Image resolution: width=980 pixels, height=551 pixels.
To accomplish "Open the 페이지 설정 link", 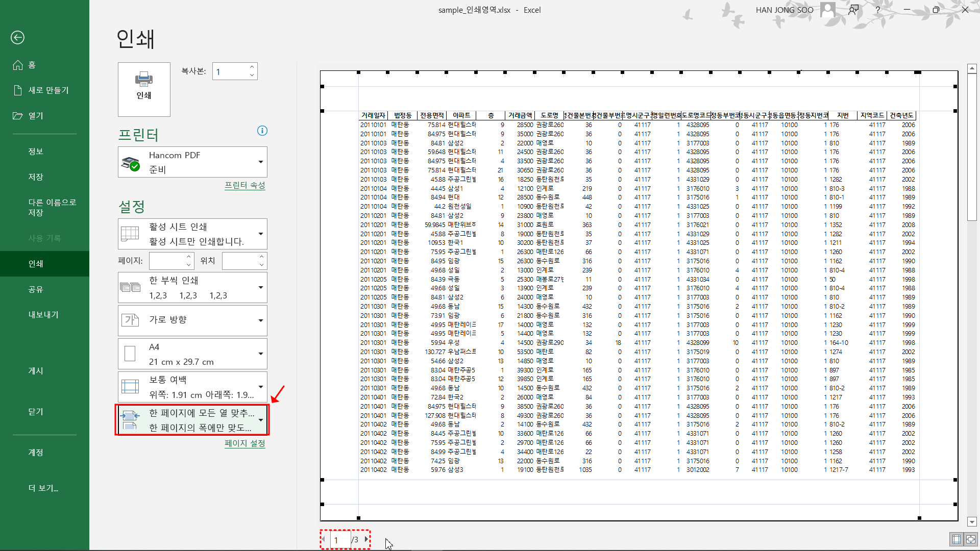I will (x=244, y=443).
